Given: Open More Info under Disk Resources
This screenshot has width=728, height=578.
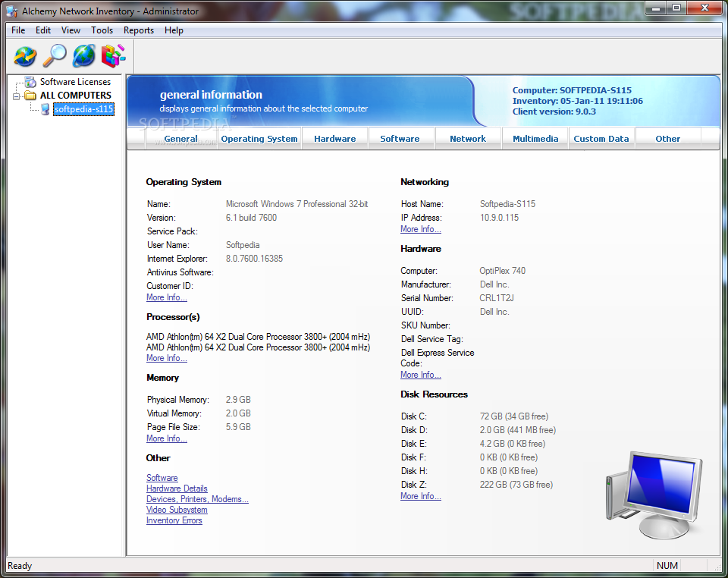Looking at the screenshot, I should (421, 496).
